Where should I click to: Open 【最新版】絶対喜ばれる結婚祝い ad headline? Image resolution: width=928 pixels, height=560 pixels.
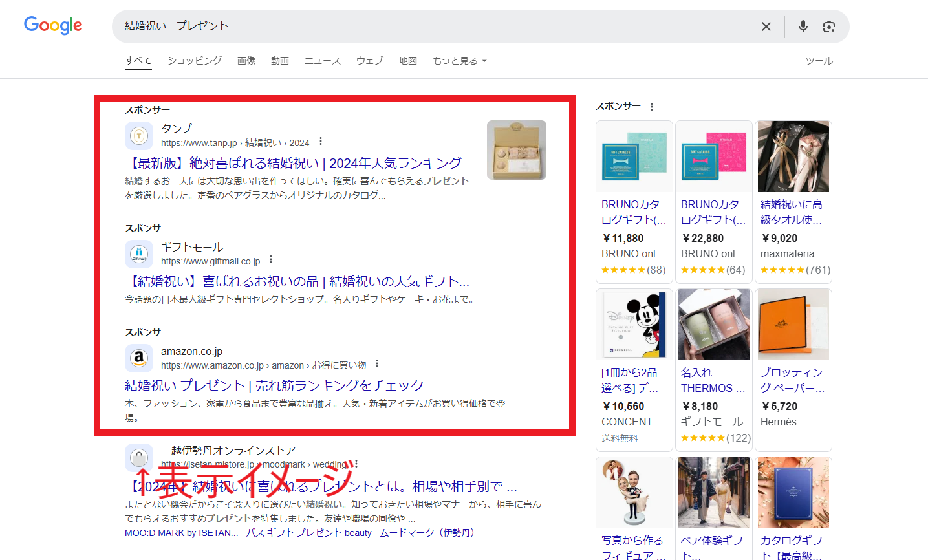pos(294,163)
